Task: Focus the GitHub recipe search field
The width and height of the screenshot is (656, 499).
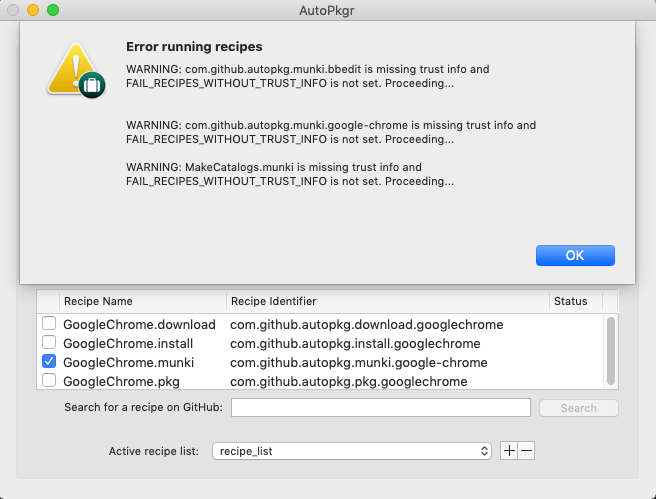Action: (x=380, y=407)
